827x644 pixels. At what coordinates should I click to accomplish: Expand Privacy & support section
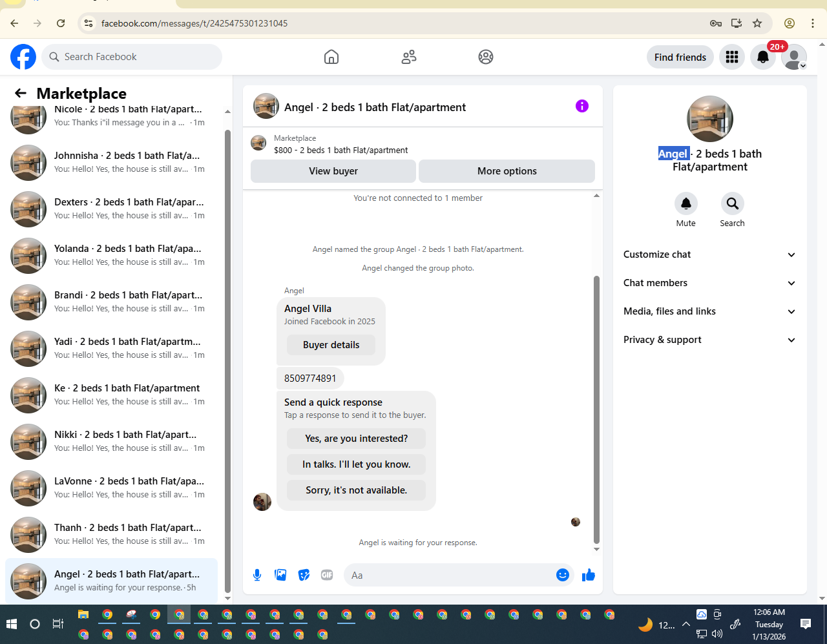tap(710, 340)
